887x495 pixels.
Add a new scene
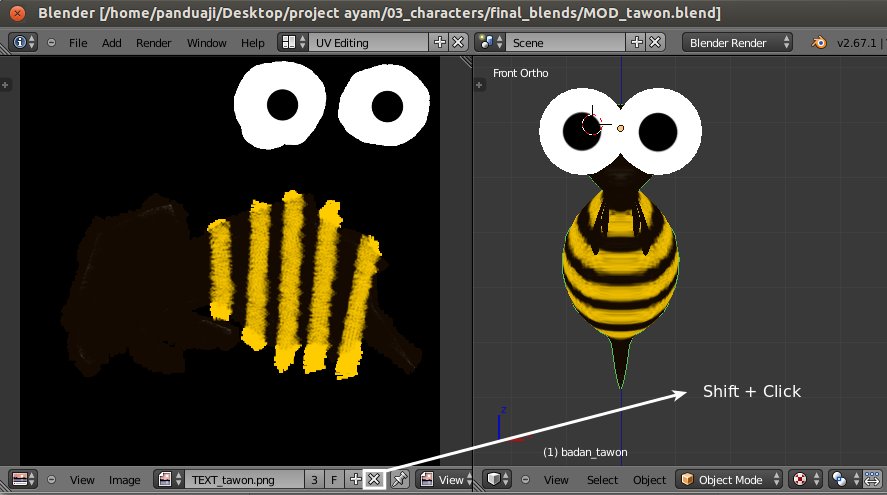click(636, 42)
